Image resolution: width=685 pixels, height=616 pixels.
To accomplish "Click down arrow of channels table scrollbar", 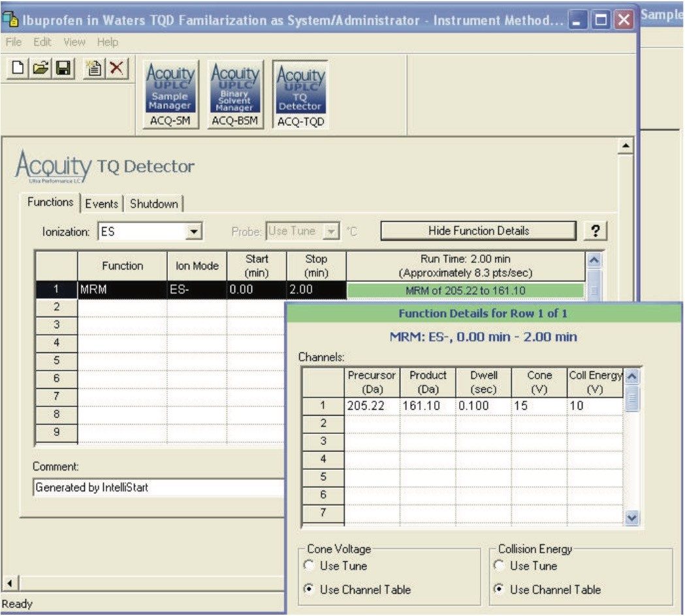I will [631, 517].
